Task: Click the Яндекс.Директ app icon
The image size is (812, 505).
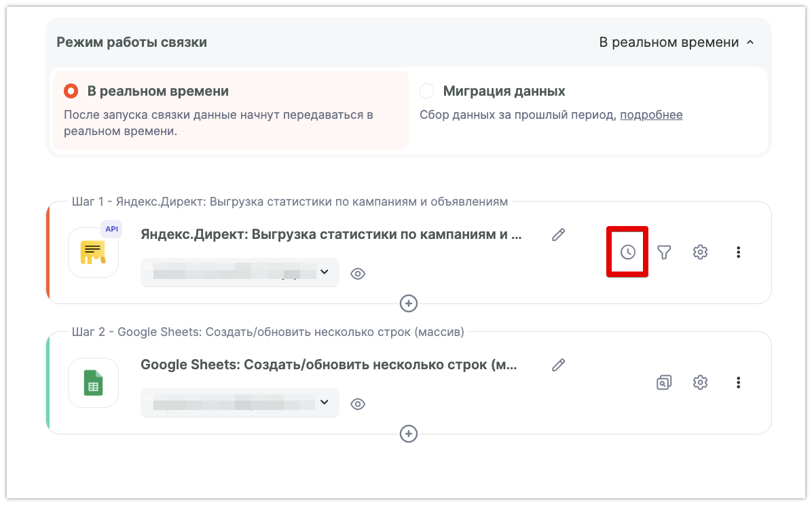Action: pyautogui.click(x=94, y=252)
